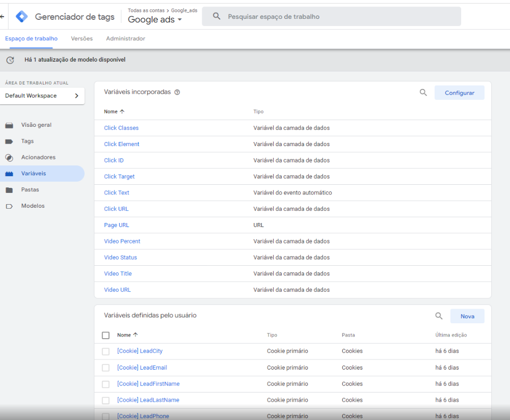Click 'Variável do evento automático' type cell
The height and width of the screenshot is (420, 510).
pyautogui.click(x=292, y=192)
